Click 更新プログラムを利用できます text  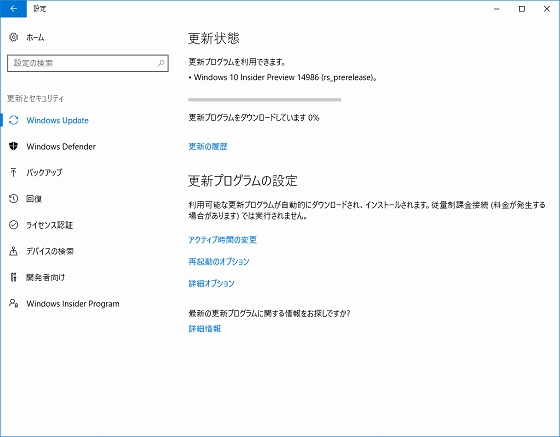pyautogui.click(x=237, y=62)
